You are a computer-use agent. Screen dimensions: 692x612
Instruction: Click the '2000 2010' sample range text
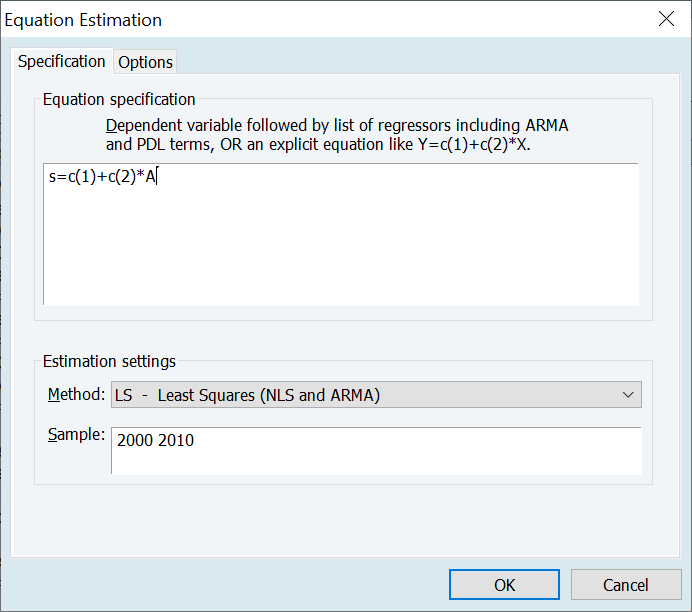[x=155, y=440]
